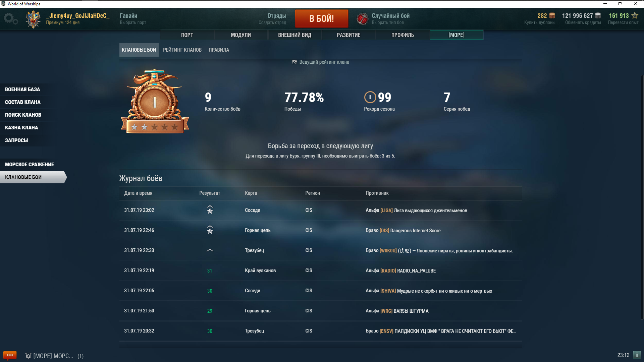This screenshot has height=362, width=644.
Task: Click the [LIGA] opponent clan link
Action: [386, 210]
